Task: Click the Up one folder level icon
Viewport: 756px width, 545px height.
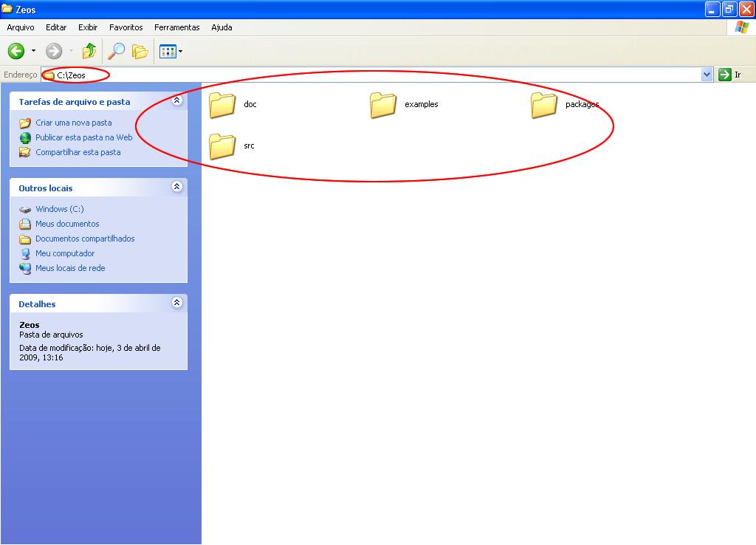Action: coord(89,51)
